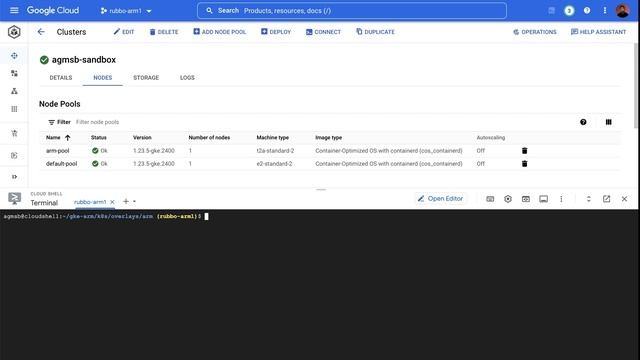Click DEPLOY button
Image resolution: width=640 pixels, height=360 pixels.
point(276,32)
